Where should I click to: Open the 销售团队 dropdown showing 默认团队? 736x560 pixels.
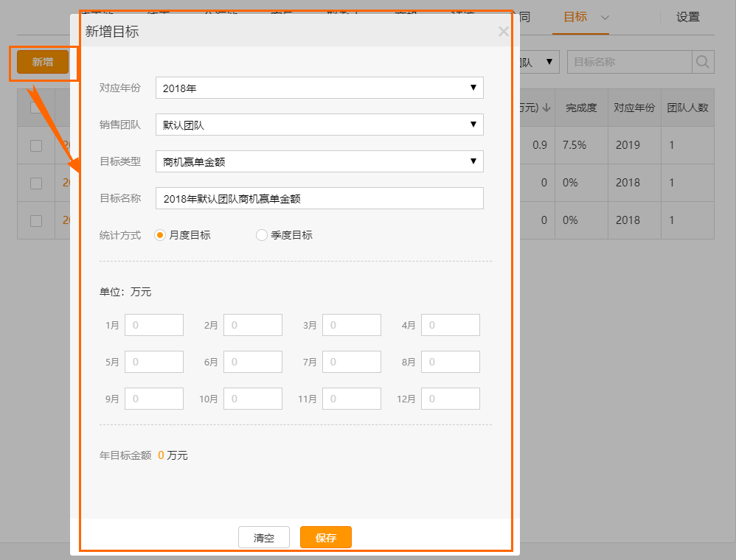[319, 125]
